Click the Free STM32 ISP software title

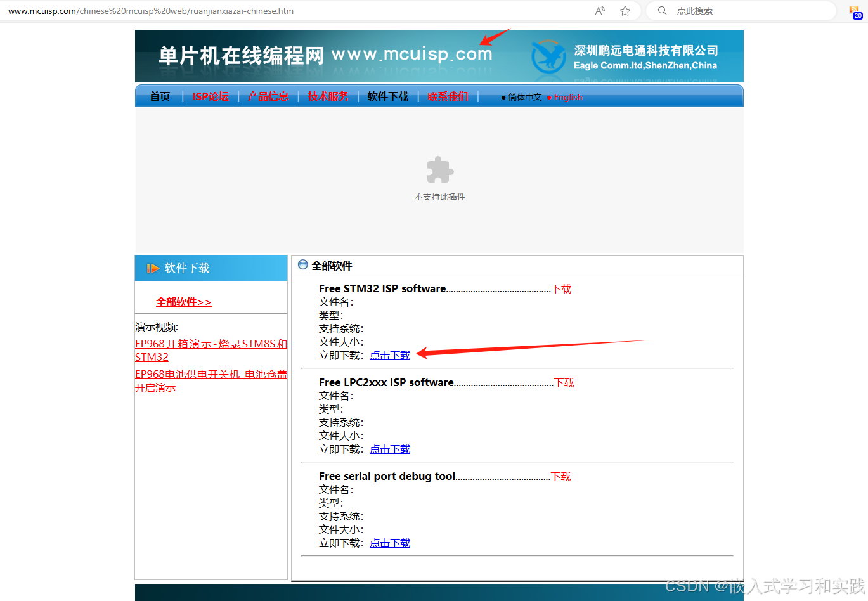coord(382,288)
